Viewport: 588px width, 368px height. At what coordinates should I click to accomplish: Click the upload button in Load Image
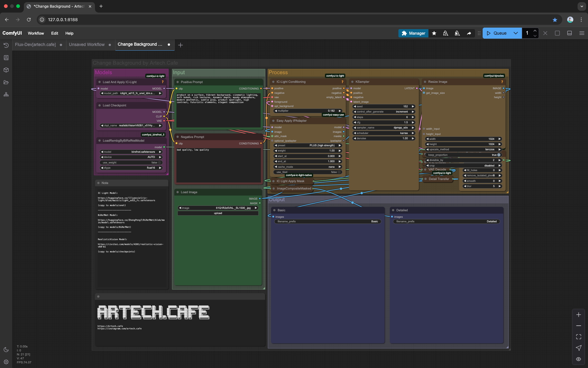(x=218, y=213)
